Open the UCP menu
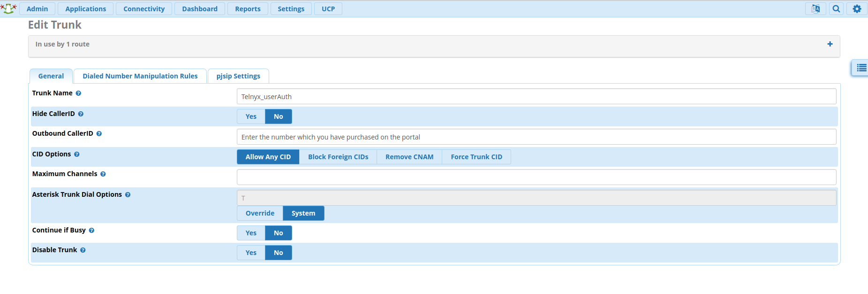The height and width of the screenshot is (294, 868). [x=328, y=9]
